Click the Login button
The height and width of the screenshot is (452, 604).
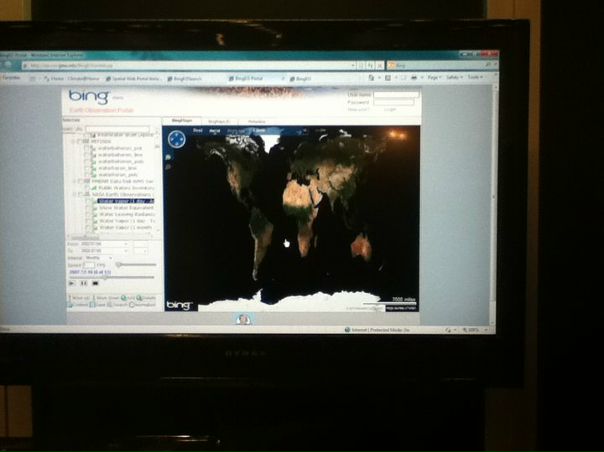[x=390, y=109]
